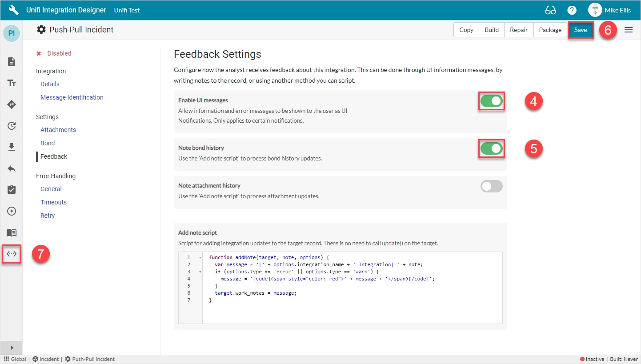The width and height of the screenshot is (641, 364).
Task: Click the document icon in left sidebar
Action: coord(12,62)
